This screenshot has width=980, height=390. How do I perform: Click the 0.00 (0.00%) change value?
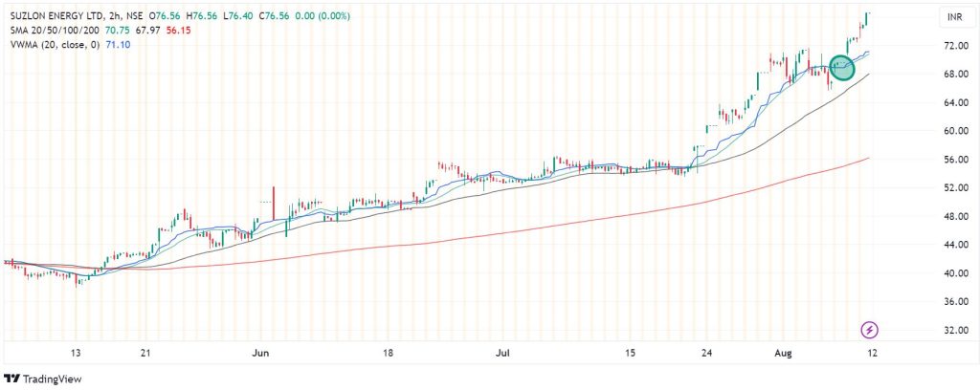click(323, 16)
